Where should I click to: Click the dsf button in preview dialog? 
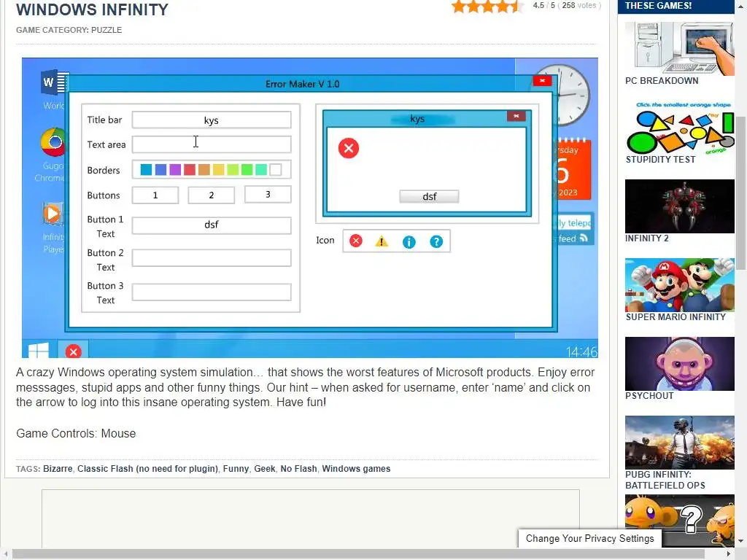[429, 197]
